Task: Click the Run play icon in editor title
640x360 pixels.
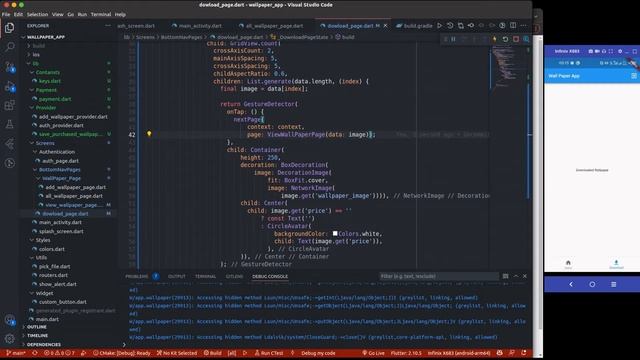Action: 440,25
